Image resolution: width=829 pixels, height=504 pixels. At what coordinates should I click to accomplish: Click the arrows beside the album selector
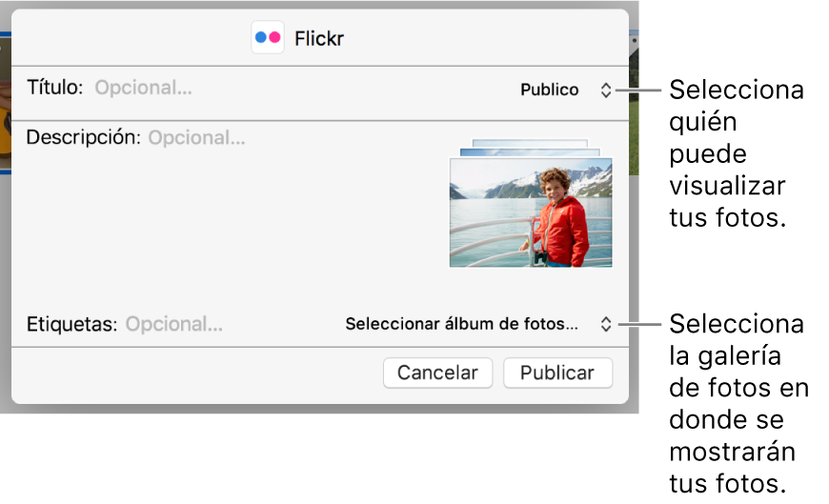pyautogui.click(x=605, y=324)
